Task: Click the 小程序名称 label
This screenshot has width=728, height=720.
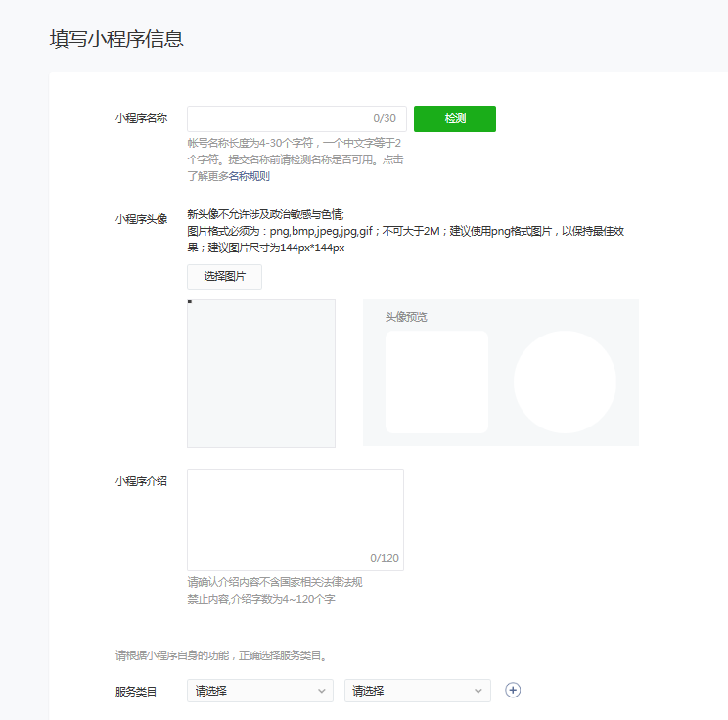Action: (141, 118)
